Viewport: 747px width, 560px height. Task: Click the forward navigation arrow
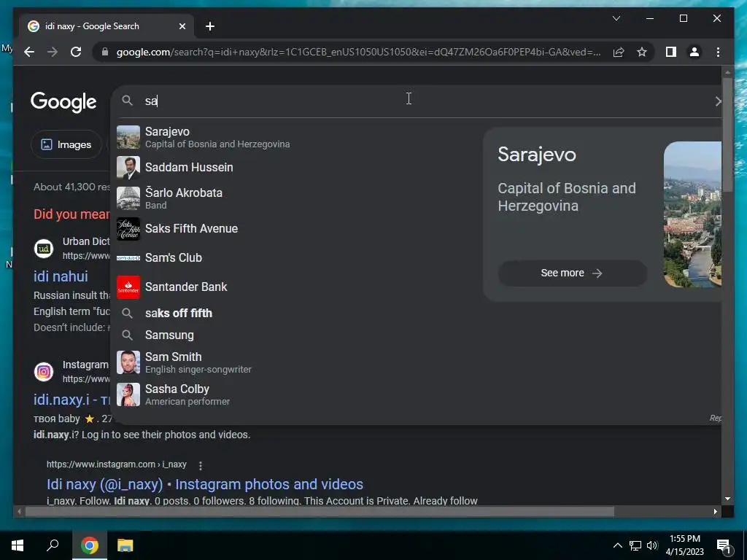pyautogui.click(x=53, y=52)
